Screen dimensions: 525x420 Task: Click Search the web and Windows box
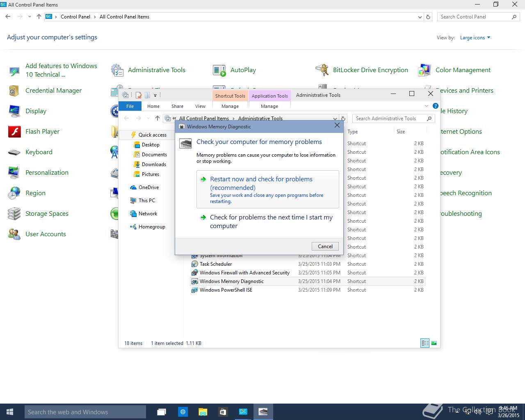pos(85,412)
